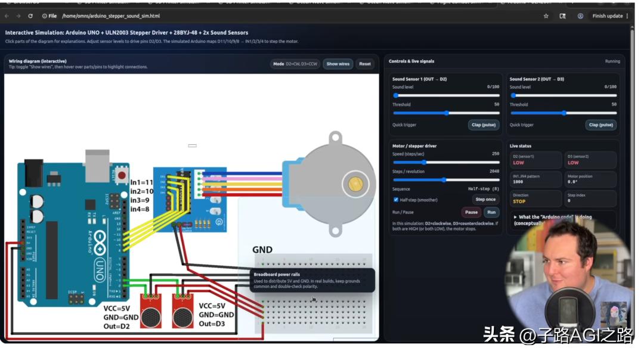Switch the Mode D2=CW, D3=CCW button
Image resolution: width=644 pixels, height=354 pixels.
pos(295,64)
